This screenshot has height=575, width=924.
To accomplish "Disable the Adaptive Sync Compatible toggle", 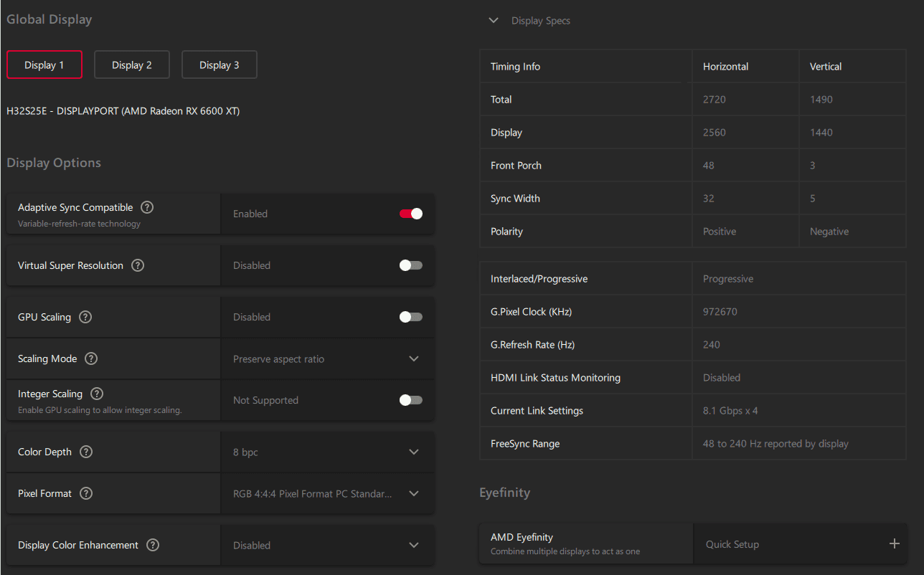I will pyautogui.click(x=410, y=214).
